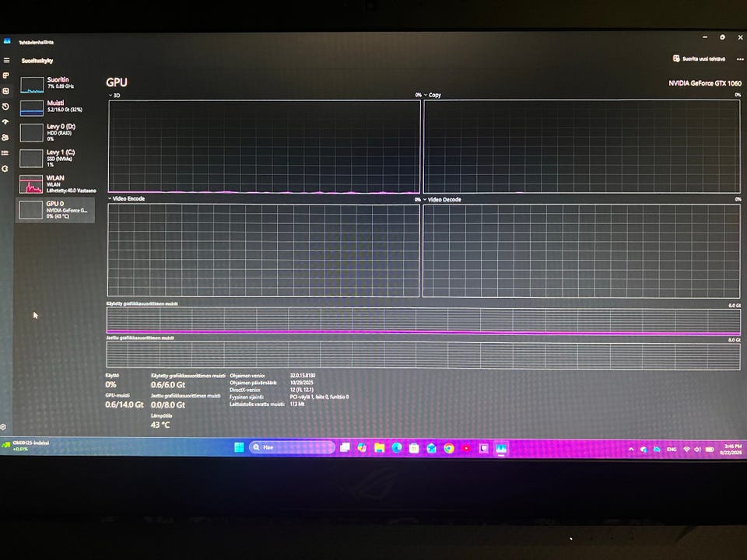Open Task View on the taskbar
Screen dimensions: 747x560
point(345,448)
